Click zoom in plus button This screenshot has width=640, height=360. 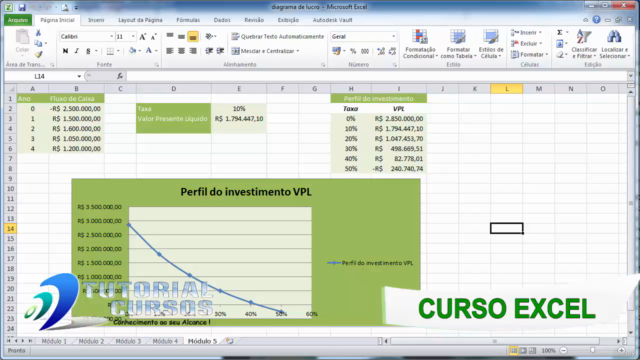click(x=621, y=351)
